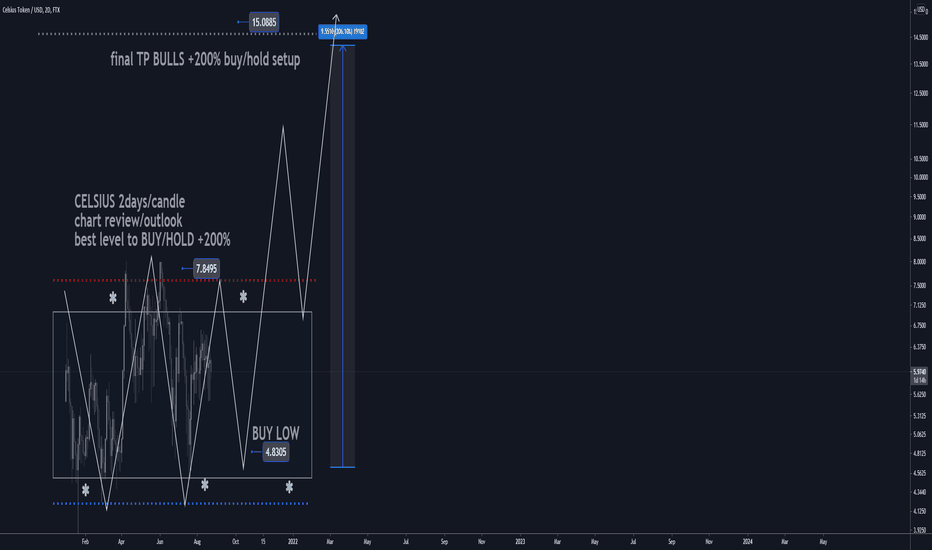
Task: Click the Feb label on time axis
Action: pyautogui.click(x=85, y=542)
